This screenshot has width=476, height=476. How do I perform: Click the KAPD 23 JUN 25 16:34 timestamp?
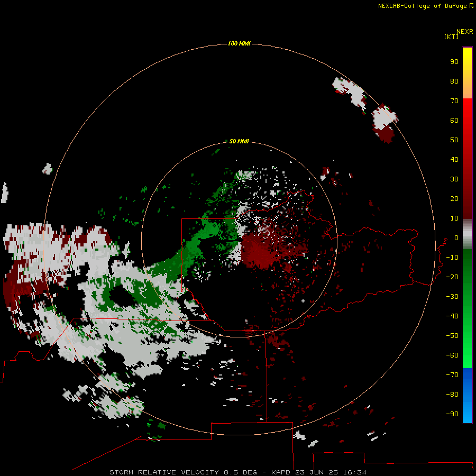(x=319, y=472)
